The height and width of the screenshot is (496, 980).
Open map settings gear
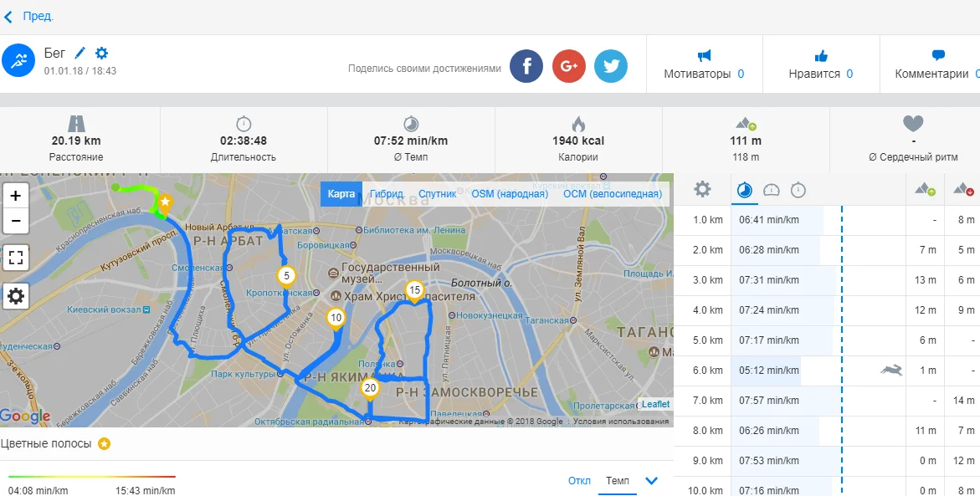pyautogui.click(x=16, y=295)
